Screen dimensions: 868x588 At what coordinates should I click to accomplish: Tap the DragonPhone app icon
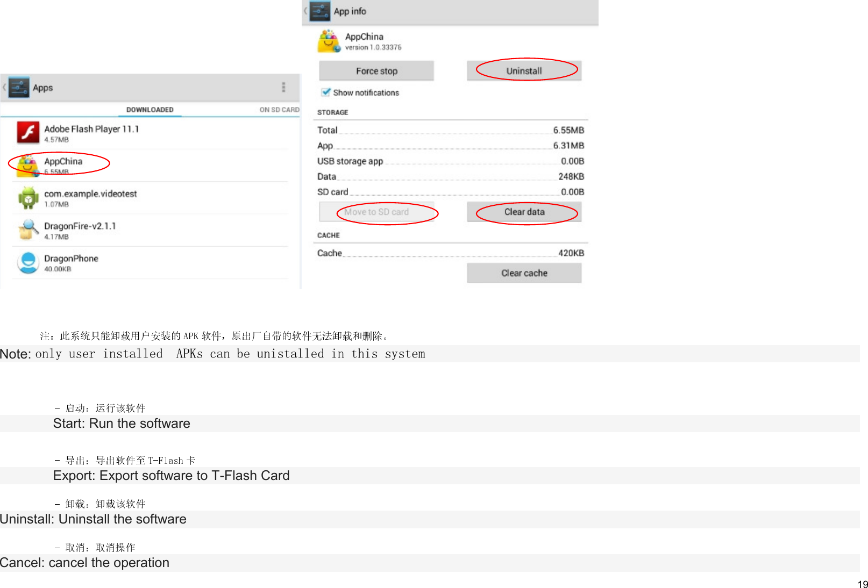[x=28, y=262]
